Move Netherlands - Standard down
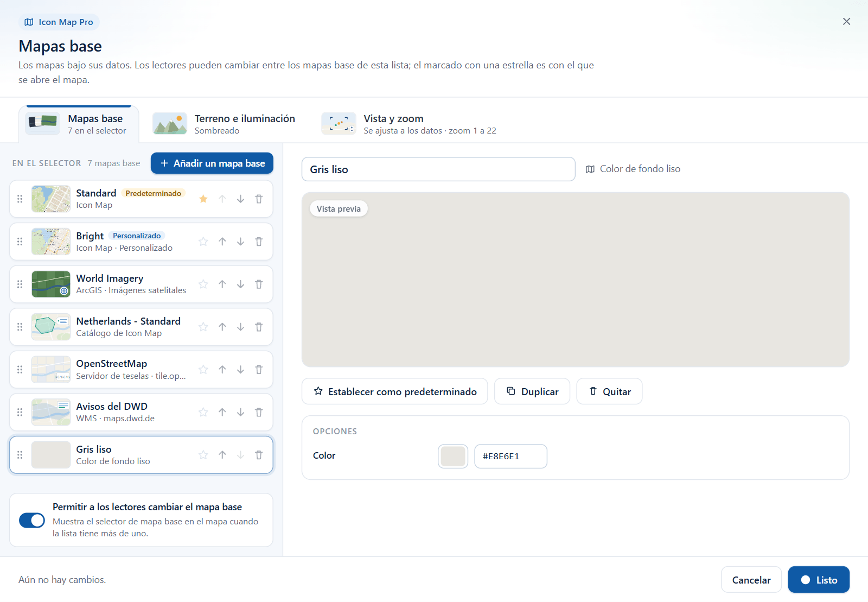This screenshot has height=602, width=868. [x=240, y=327]
